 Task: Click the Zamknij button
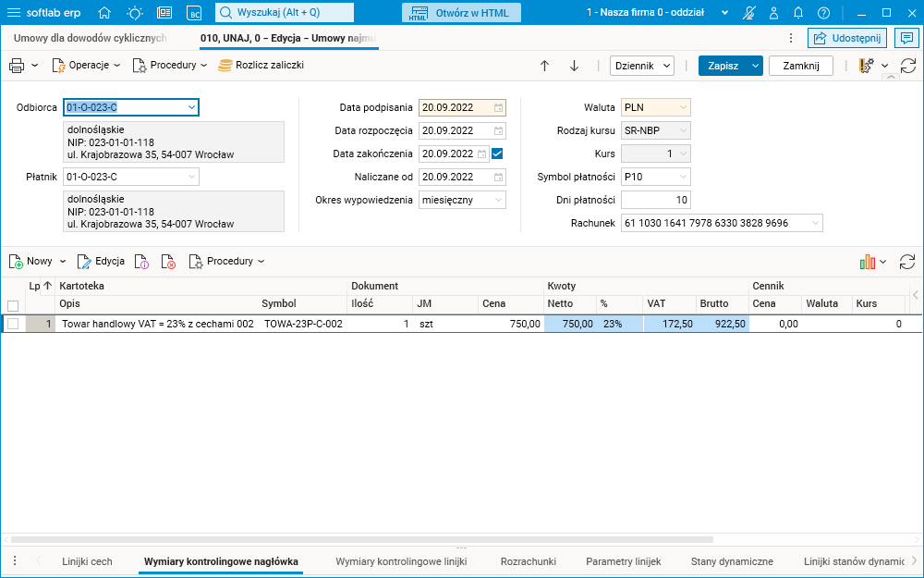coord(801,66)
